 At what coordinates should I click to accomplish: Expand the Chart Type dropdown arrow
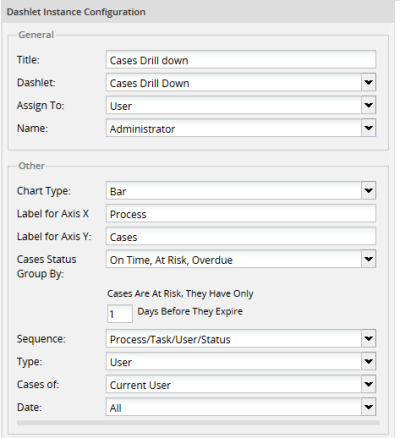click(x=368, y=191)
